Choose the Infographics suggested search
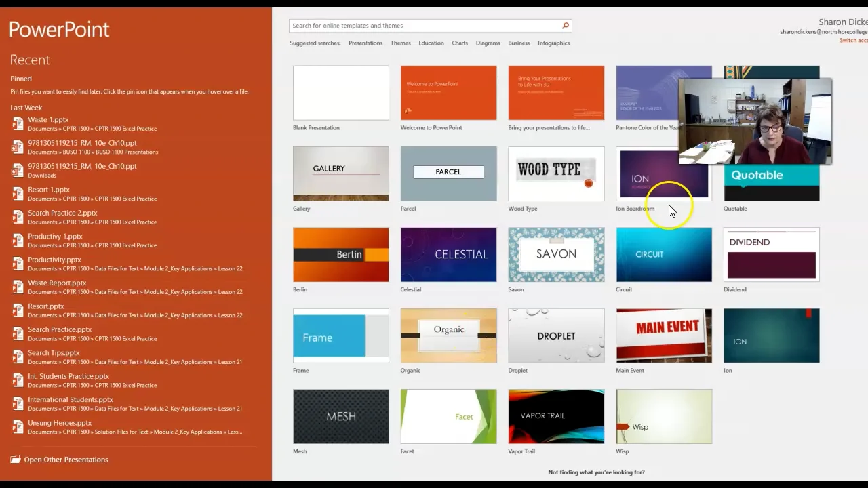 (553, 43)
